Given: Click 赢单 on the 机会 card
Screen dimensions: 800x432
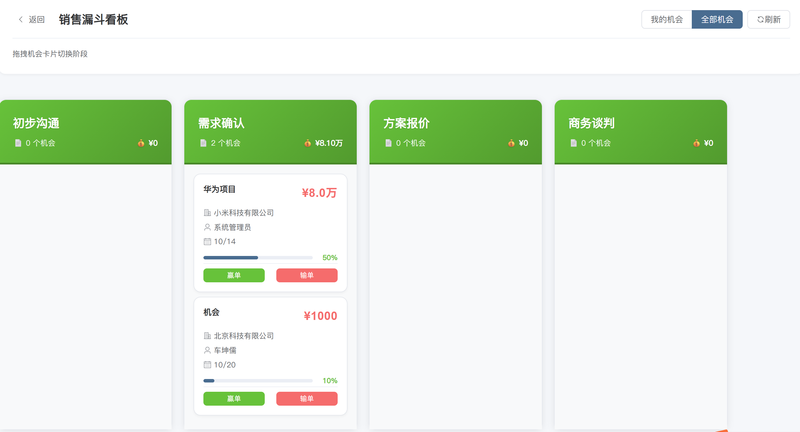Looking at the screenshot, I should [x=234, y=398].
